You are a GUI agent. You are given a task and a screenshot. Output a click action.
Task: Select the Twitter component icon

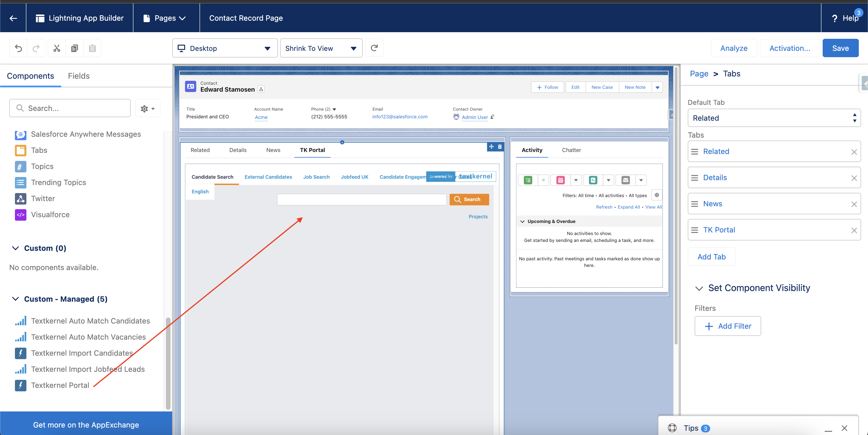click(21, 199)
